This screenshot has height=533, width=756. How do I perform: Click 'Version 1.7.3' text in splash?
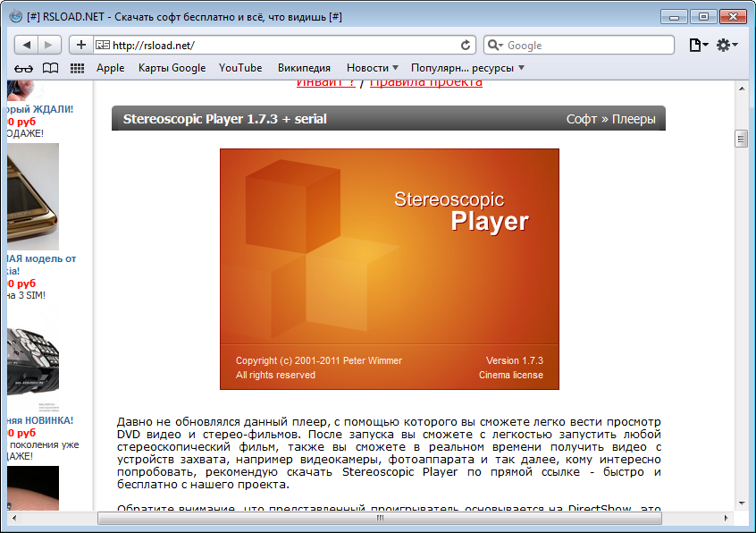click(x=515, y=360)
